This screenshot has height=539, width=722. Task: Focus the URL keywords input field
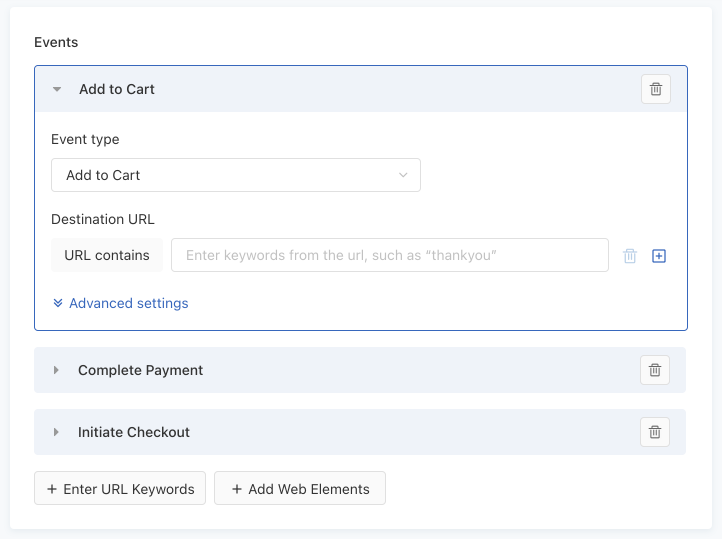click(390, 255)
